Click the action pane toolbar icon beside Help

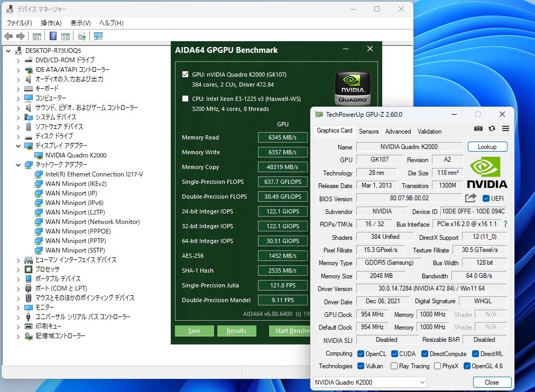[x=66, y=36]
